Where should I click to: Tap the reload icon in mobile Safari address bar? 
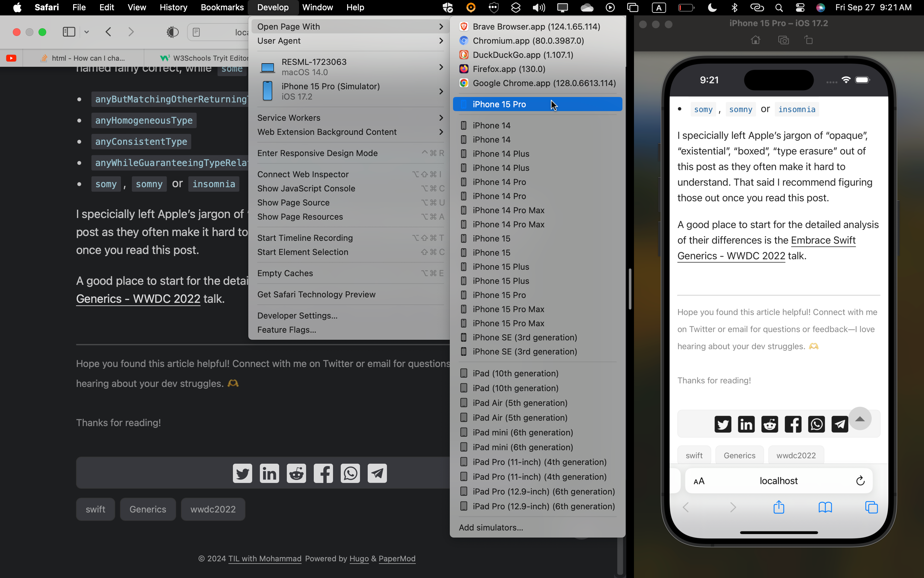click(x=860, y=480)
